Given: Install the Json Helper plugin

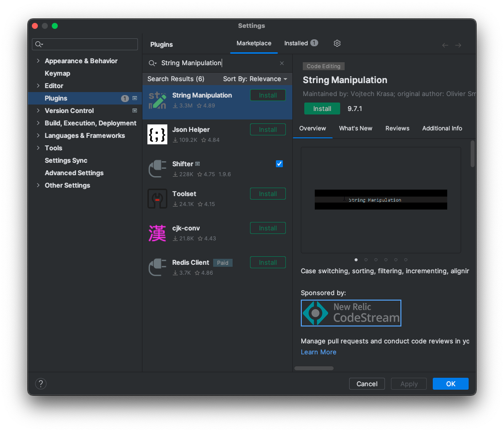Looking at the screenshot, I should [x=268, y=130].
